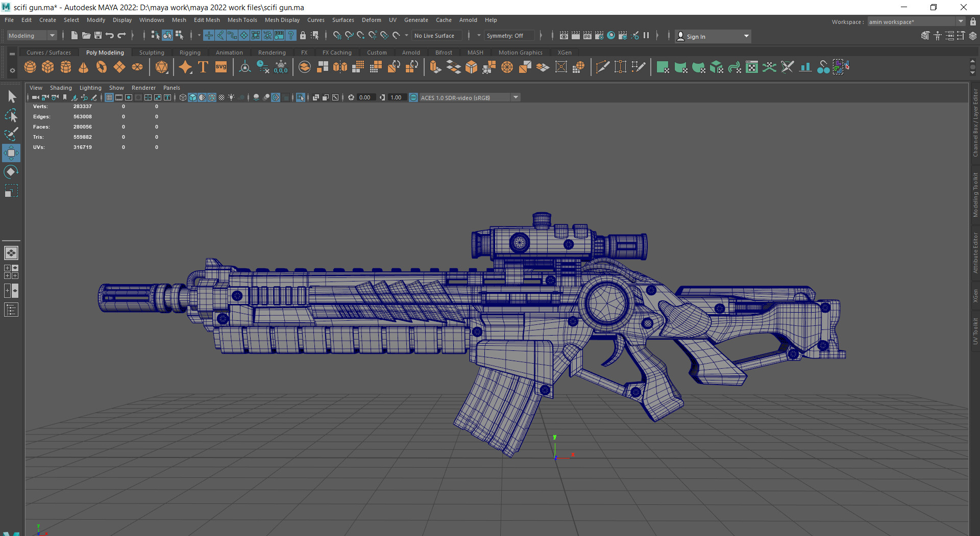Create a polygon cube from the shelf

(x=47, y=67)
